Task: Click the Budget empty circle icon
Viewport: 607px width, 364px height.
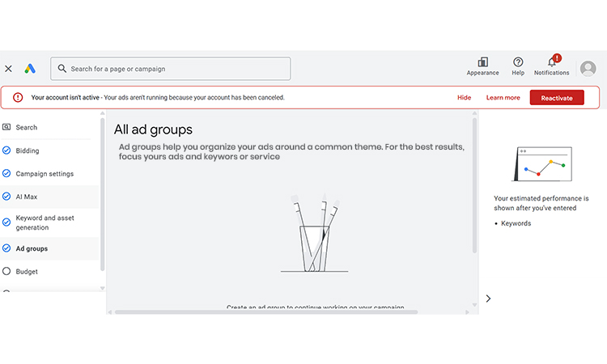Action: click(6, 271)
